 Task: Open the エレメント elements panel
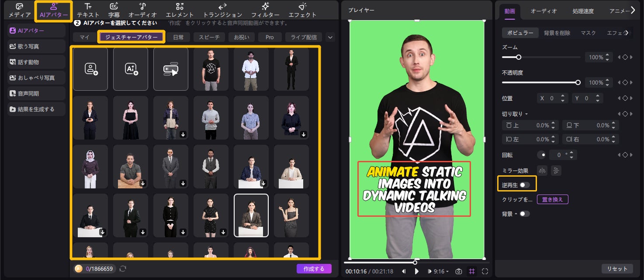coord(180,10)
